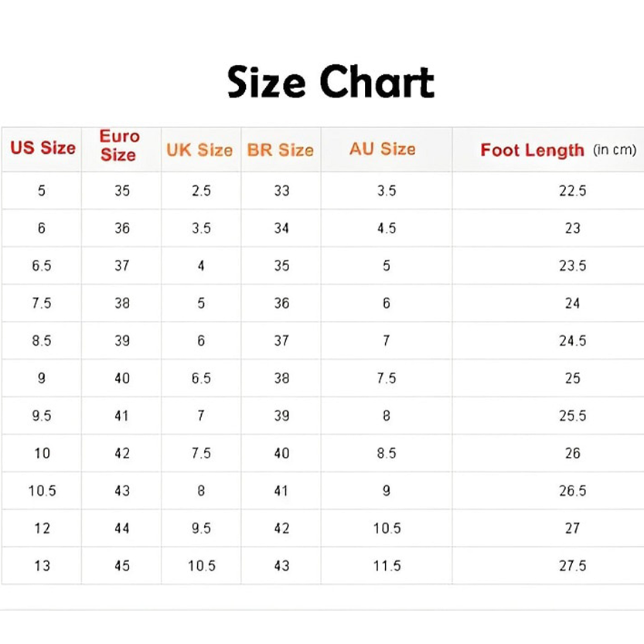Select the AU Size column header

click(x=383, y=148)
